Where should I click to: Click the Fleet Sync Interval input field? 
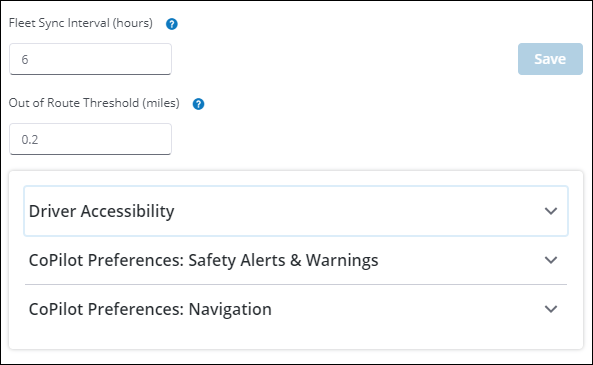pyautogui.click(x=90, y=59)
